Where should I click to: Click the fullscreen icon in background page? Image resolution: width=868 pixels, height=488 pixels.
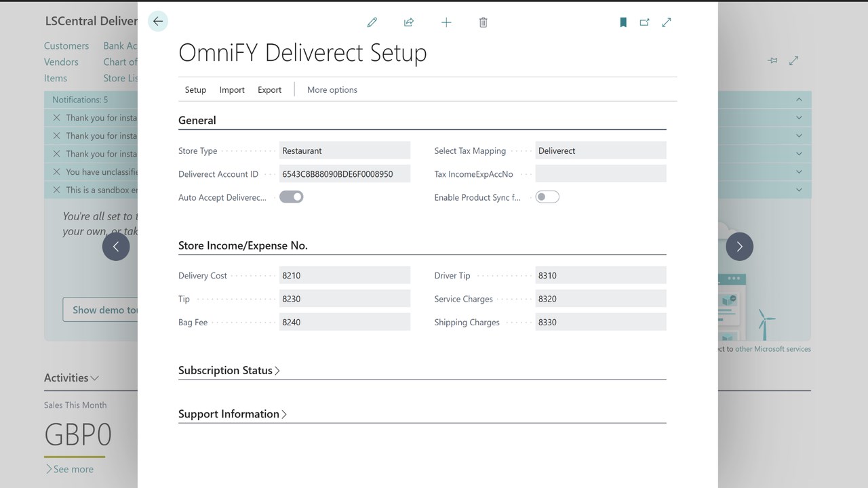tap(794, 60)
